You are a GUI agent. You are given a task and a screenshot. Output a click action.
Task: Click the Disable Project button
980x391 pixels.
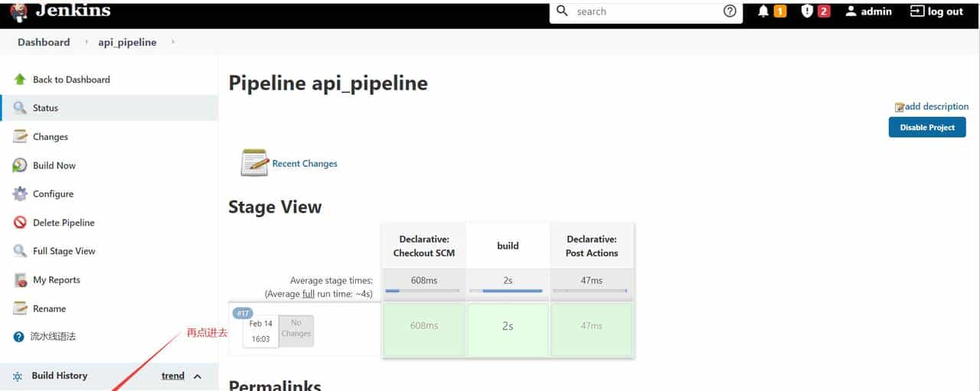[x=927, y=127]
